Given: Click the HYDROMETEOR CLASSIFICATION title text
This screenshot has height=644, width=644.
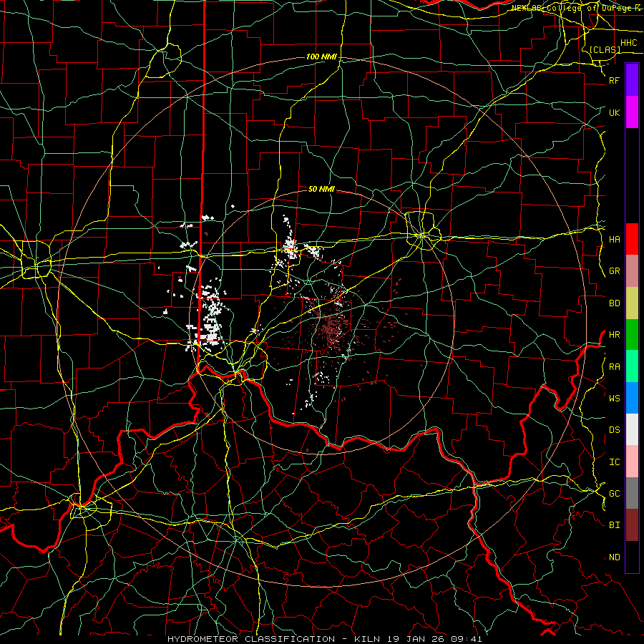Looking at the screenshot, I should (x=251, y=639).
